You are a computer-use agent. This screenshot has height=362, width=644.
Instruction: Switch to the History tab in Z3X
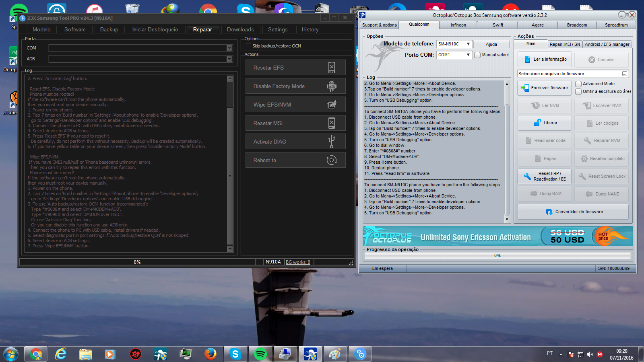(x=310, y=29)
